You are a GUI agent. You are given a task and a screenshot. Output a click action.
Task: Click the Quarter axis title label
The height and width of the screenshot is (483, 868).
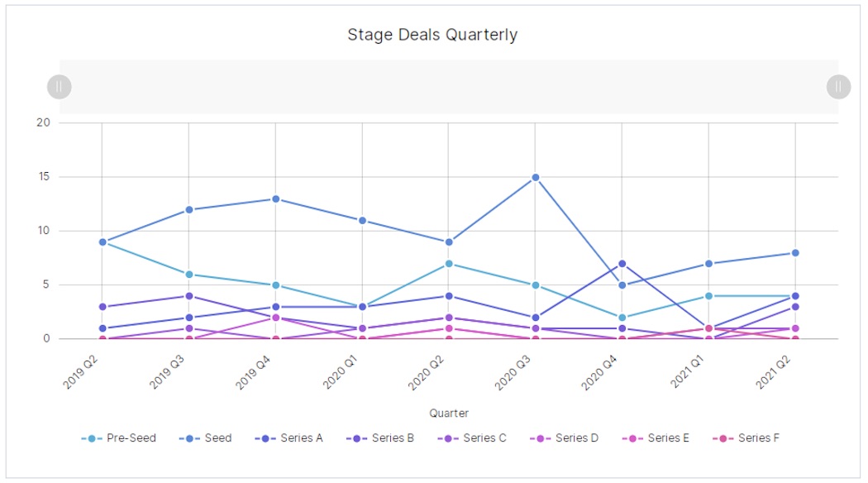447,413
